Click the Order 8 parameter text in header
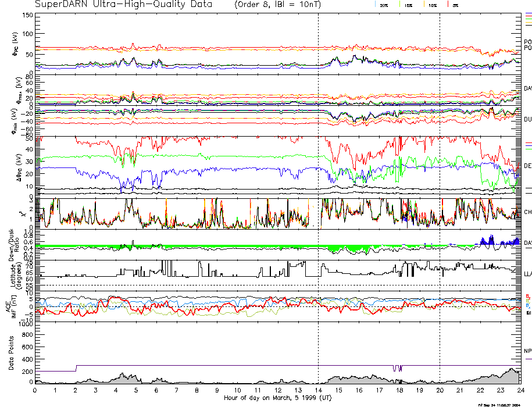Viewport: 532px width, 407px height. click(257, 5)
